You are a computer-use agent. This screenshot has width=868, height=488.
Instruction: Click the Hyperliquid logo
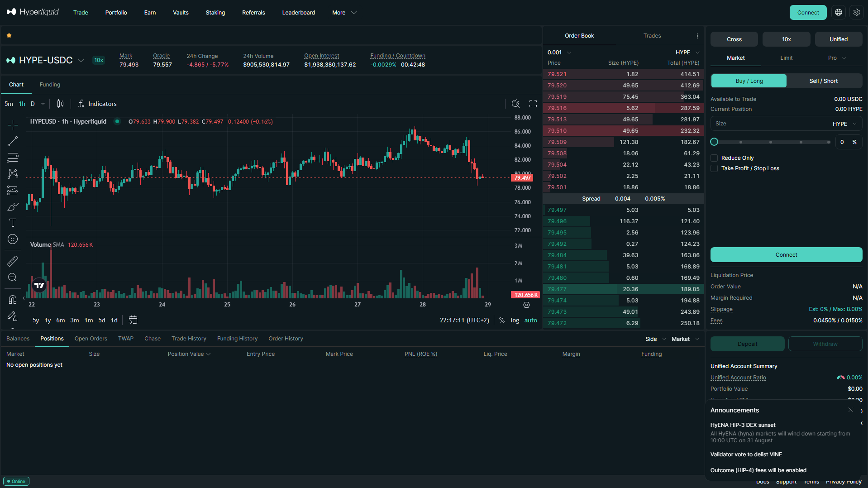(x=33, y=12)
